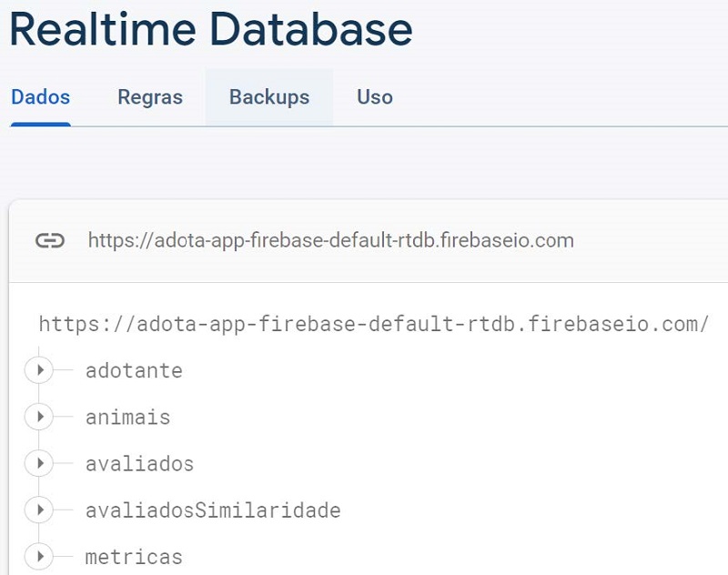Image resolution: width=728 pixels, height=575 pixels.
Task: Go to the Backups tab
Action: 268,97
